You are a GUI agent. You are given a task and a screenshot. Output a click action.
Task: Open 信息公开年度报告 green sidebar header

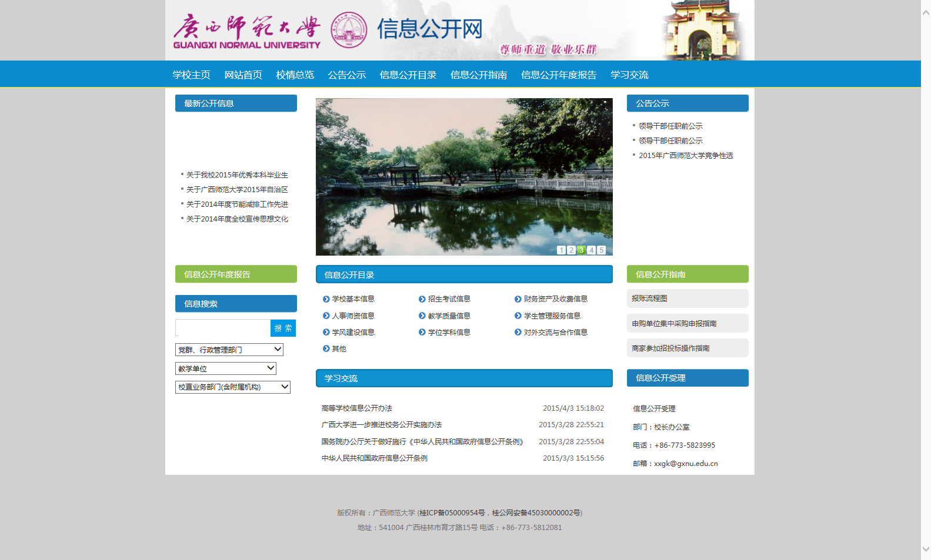pyautogui.click(x=236, y=274)
